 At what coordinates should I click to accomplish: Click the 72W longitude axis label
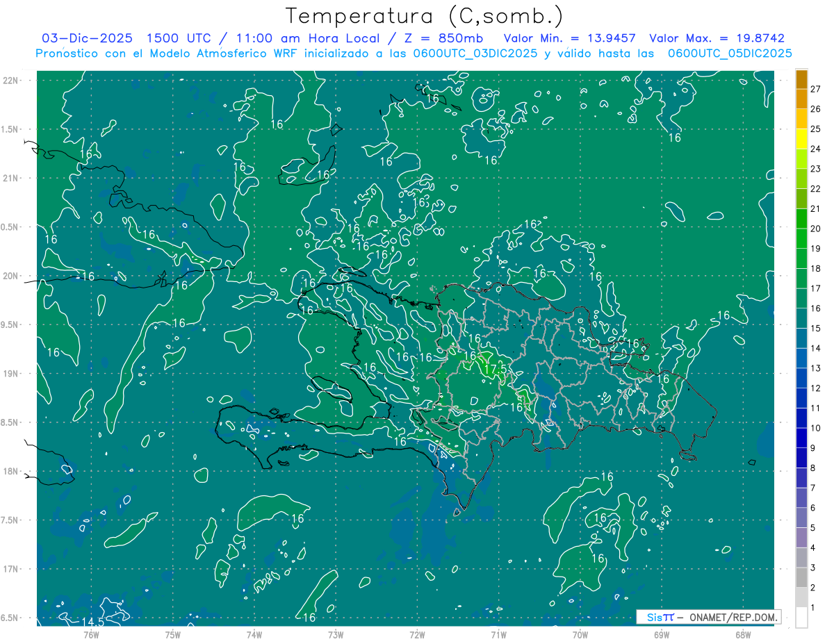coord(417,634)
